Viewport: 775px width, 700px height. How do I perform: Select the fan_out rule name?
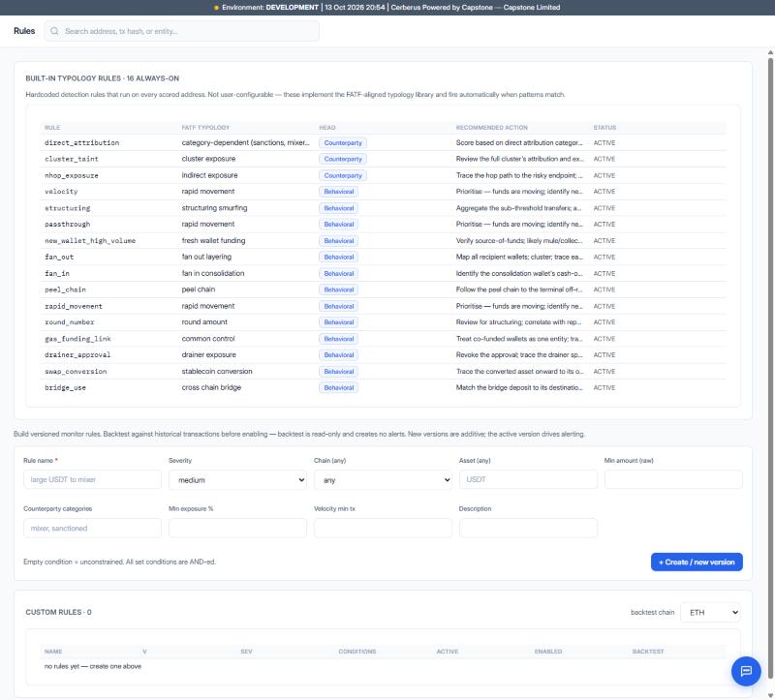pyautogui.click(x=59, y=257)
